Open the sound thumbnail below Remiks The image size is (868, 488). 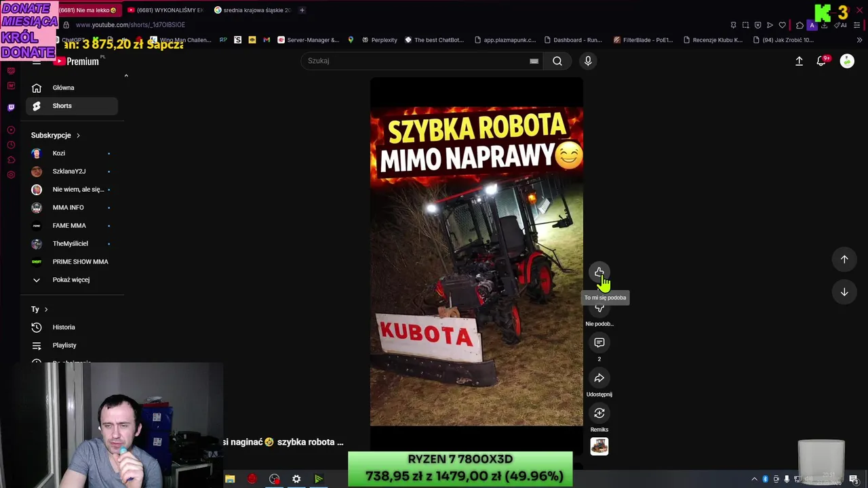pos(599,446)
